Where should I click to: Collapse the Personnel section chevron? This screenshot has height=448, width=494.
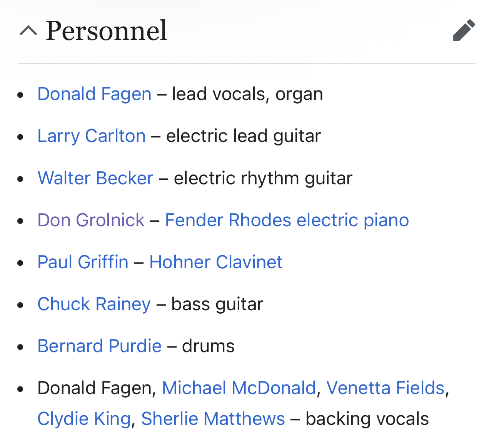coord(28,30)
